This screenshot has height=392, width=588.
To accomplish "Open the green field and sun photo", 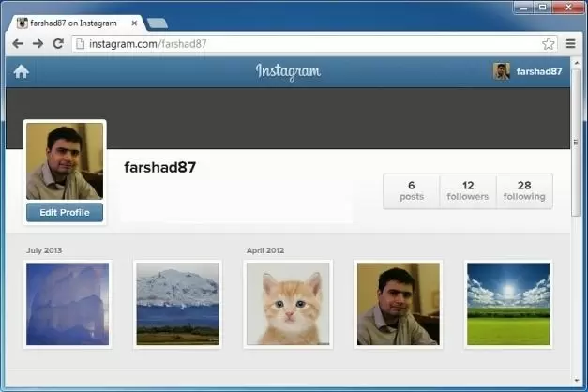I will point(508,304).
